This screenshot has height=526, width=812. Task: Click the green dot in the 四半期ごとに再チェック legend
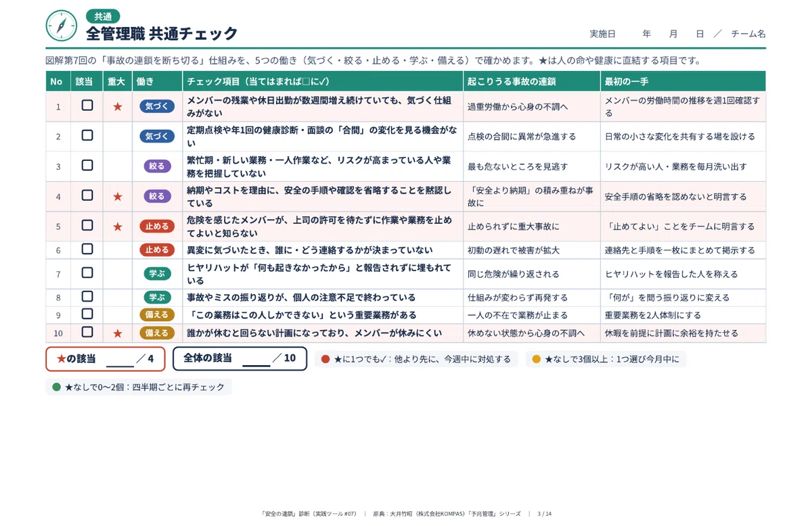(57, 387)
